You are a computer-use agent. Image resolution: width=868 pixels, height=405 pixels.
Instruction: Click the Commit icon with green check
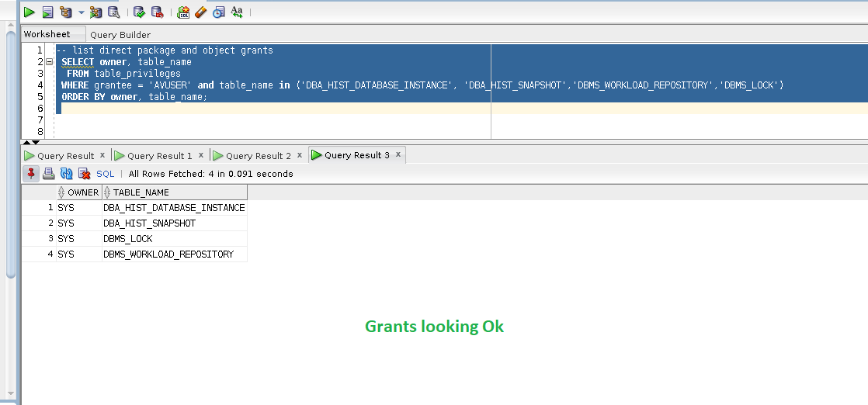click(140, 12)
